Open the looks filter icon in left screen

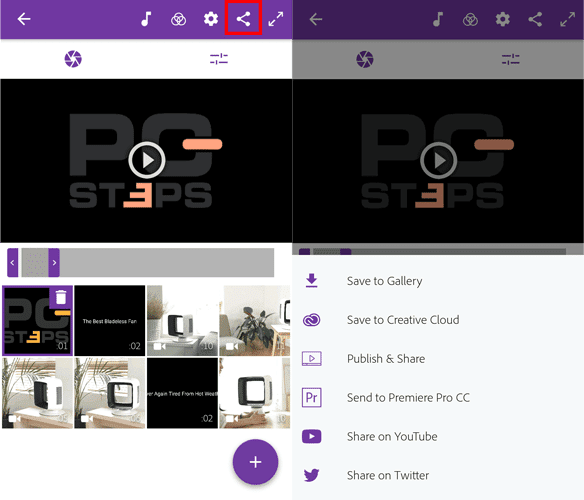click(178, 19)
